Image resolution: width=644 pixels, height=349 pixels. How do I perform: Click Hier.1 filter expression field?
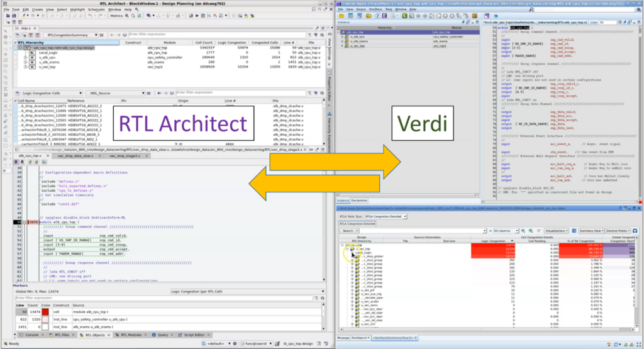(217, 35)
